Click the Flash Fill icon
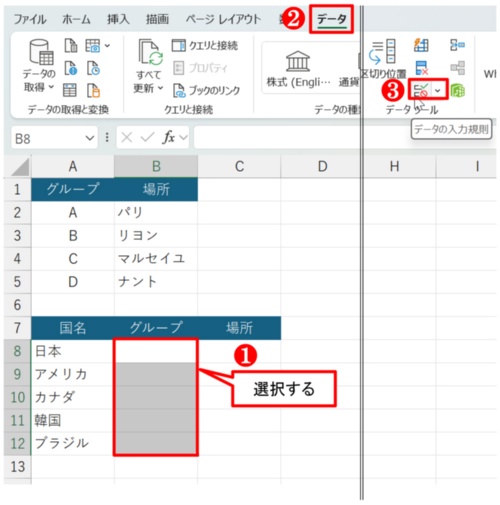The image size is (500, 505). pyautogui.click(x=421, y=45)
